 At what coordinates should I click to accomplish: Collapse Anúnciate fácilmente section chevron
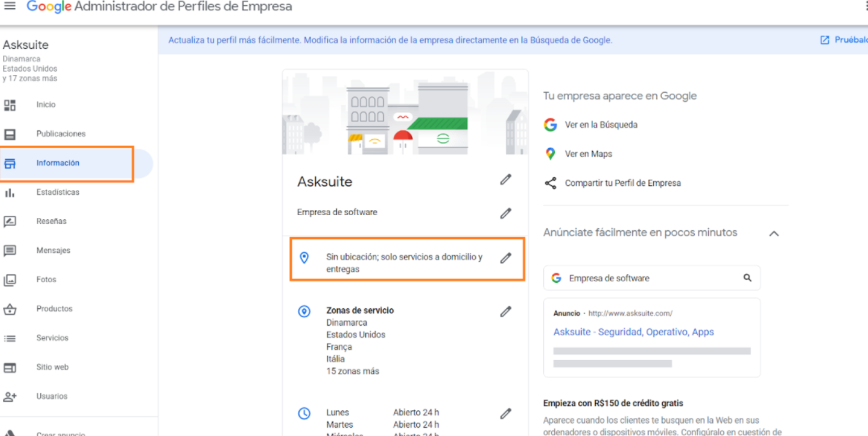coord(774,234)
